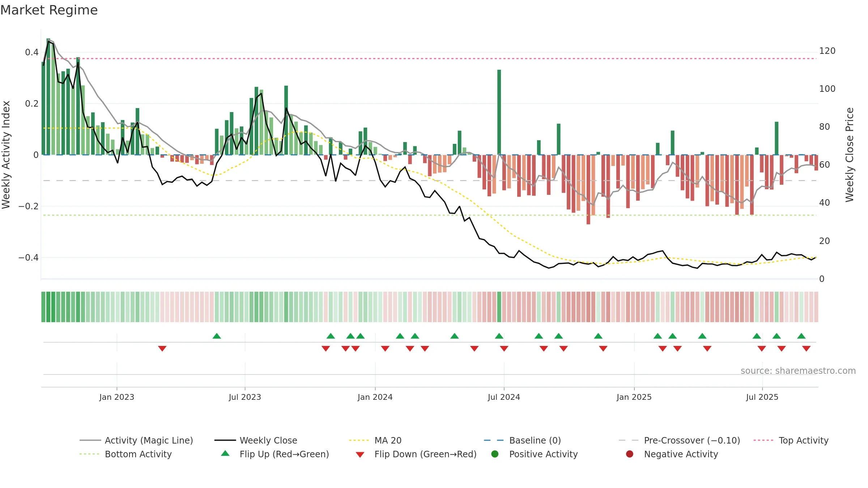Toggle the MA 20 legend entry
The width and height of the screenshot is (868, 488).
[x=375, y=440]
